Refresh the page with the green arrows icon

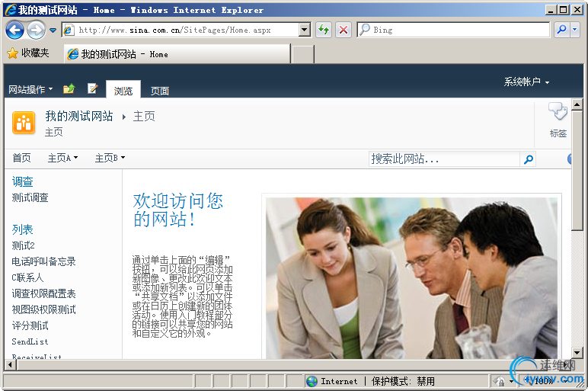(x=323, y=30)
